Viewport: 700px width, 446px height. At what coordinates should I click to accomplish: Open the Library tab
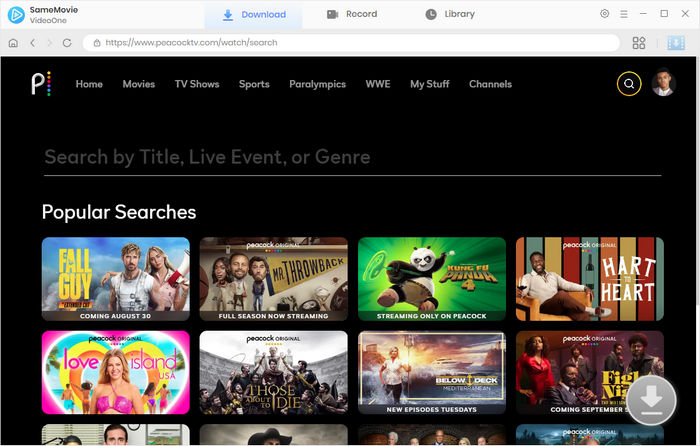[450, 14]
